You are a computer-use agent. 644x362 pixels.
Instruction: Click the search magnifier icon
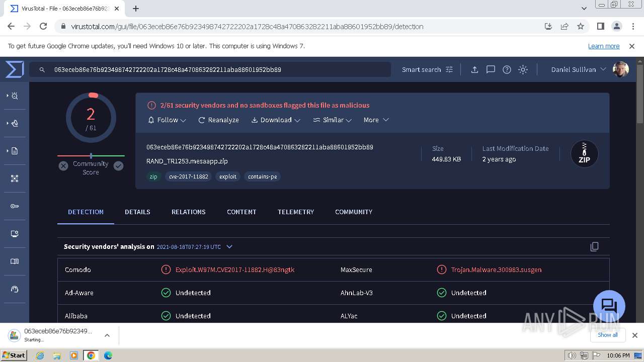[42, 70]
